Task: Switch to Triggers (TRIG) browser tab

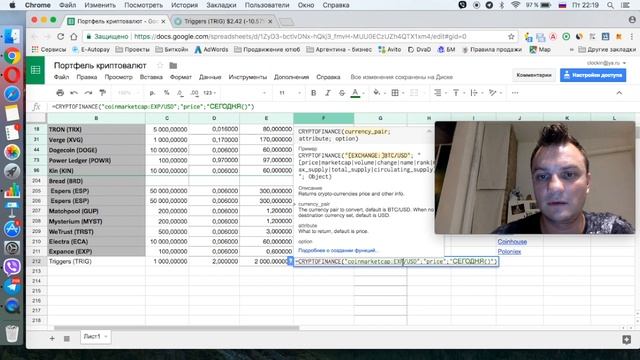Action: point(224,21)
